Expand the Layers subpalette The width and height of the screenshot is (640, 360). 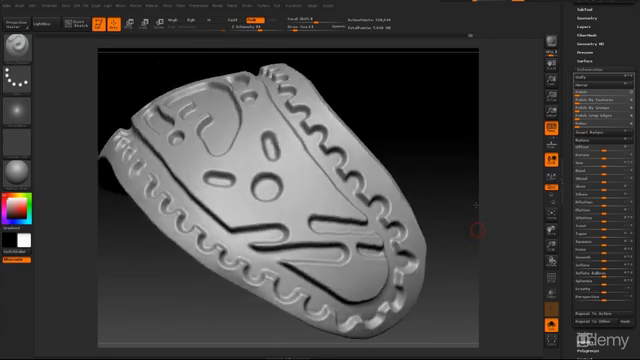(x=584, y=27)
